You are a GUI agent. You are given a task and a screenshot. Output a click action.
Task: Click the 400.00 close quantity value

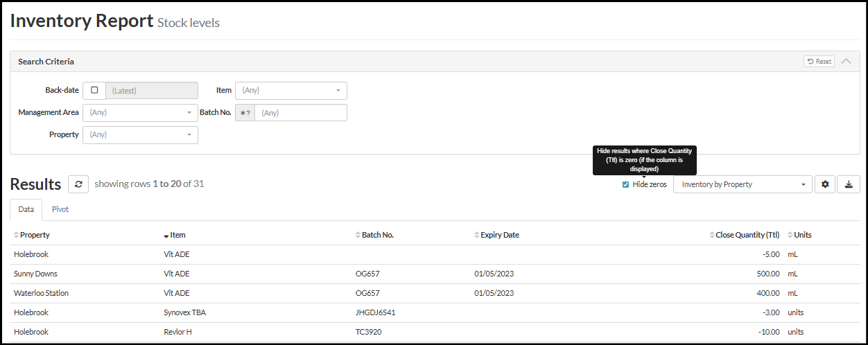[x=769, y=293]
